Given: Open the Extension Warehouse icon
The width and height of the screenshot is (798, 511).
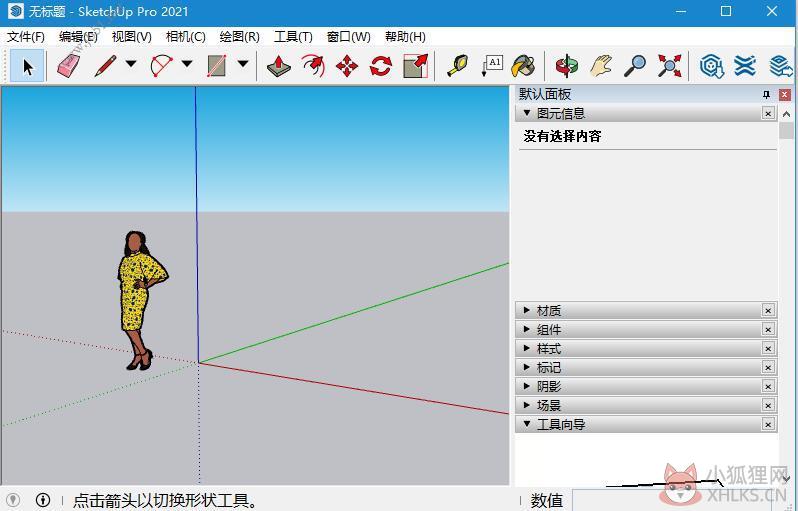Looking at the screenshot, I should (745, 66).
